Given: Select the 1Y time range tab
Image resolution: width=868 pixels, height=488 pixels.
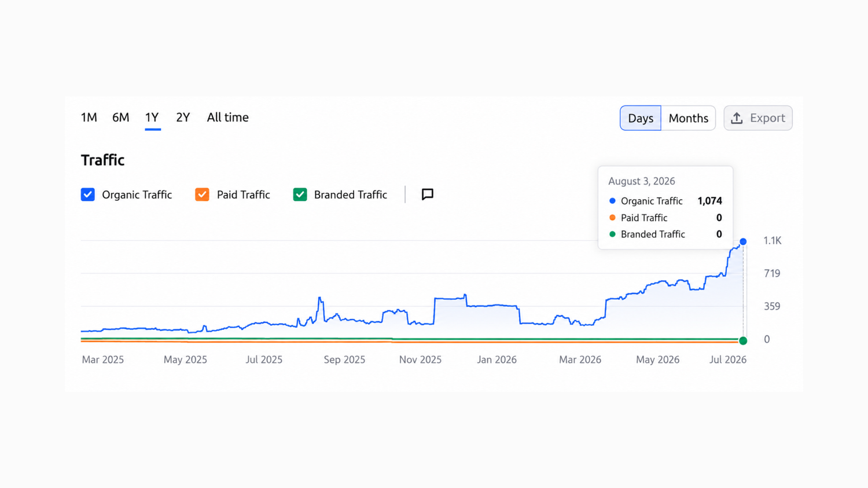Looking at the screenshot, I should (x=152, y=118).
